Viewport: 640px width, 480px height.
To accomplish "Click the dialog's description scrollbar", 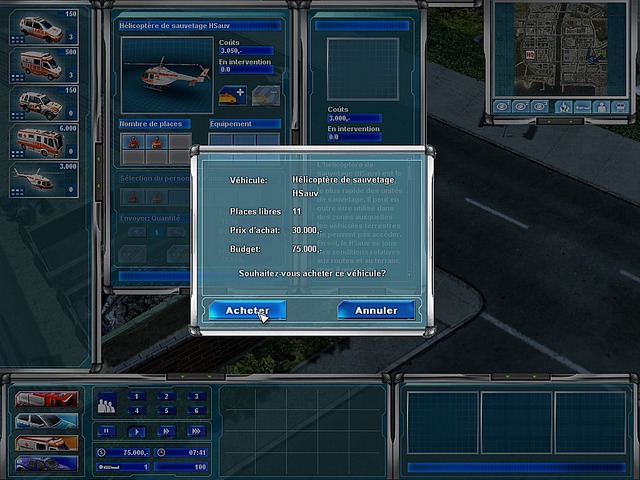I will (x=409, y=219).
